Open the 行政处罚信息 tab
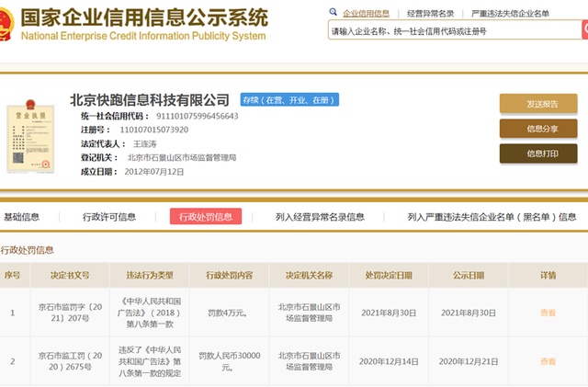Viewport: 588px width, 387px height. pyautogui.click(x=206, y=217)
